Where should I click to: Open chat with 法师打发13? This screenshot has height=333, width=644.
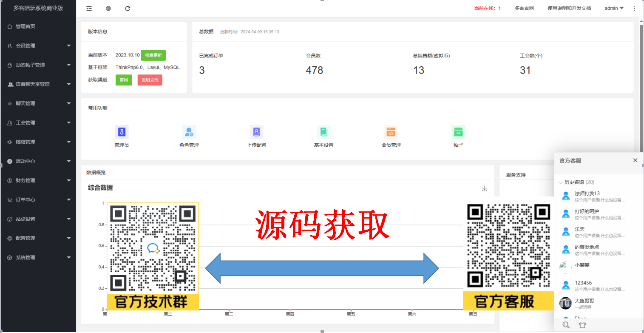tap(599, 196)
